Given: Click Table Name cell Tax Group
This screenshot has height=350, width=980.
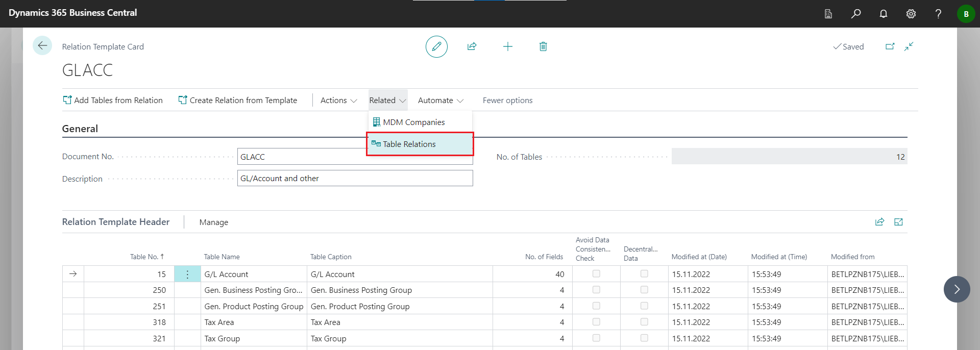Looking at the screenshot, I should [x=254, y=338].
